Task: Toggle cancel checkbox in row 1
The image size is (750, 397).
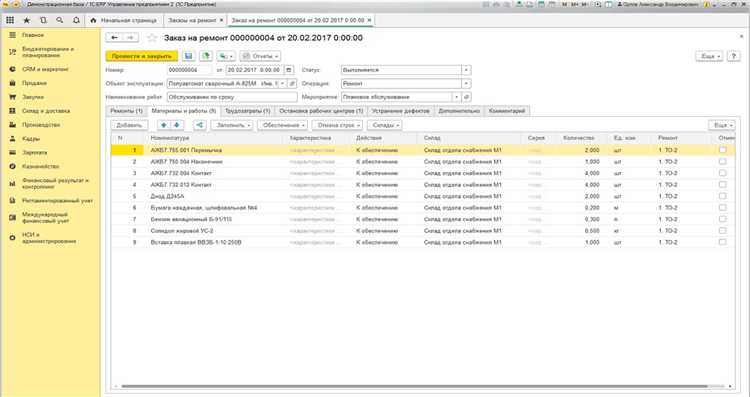Action: pyautogui.click(x=723, y=150)
